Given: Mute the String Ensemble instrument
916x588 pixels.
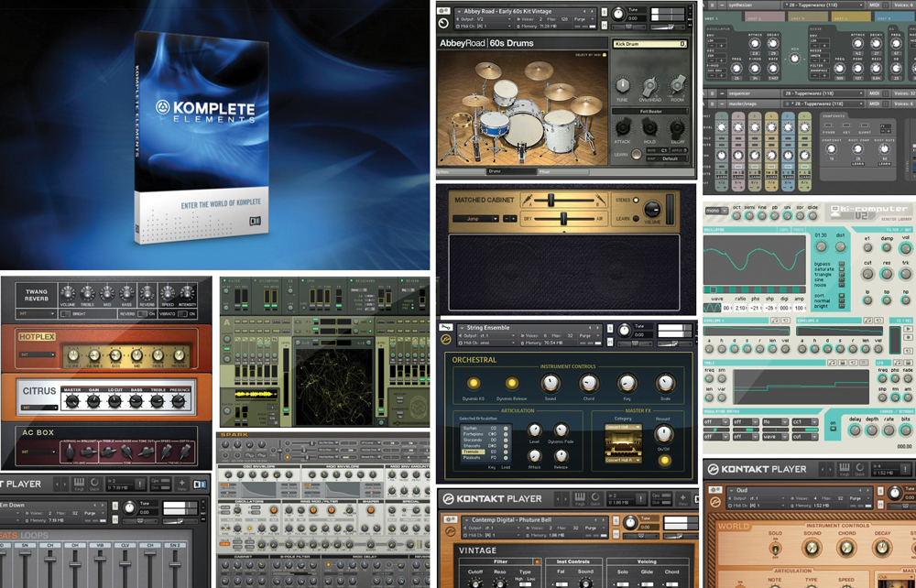Looking at the screenshot, I should pos(610,343).
